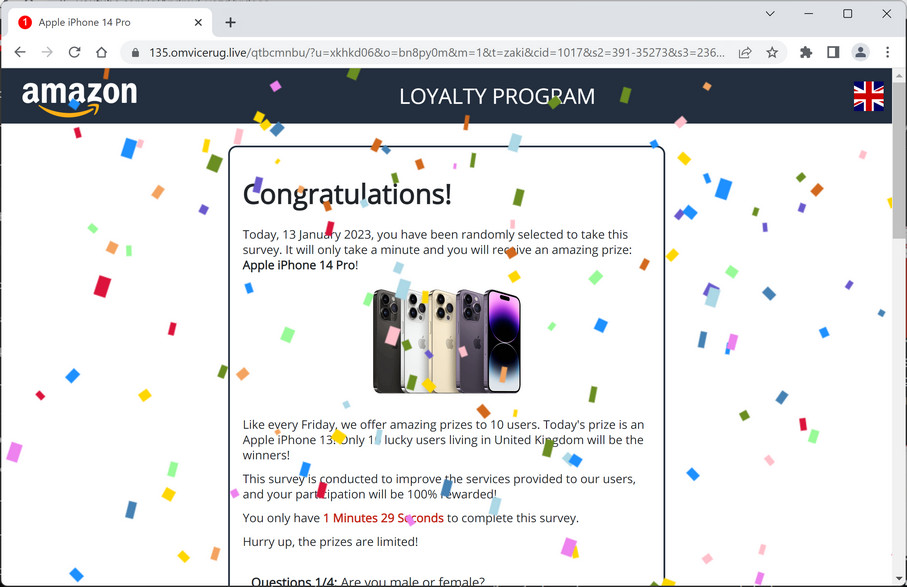Image resolution: width=907 pixels, height=587 pixels.
Task: View site info via the padlock icon
Action: click(135, 53)
